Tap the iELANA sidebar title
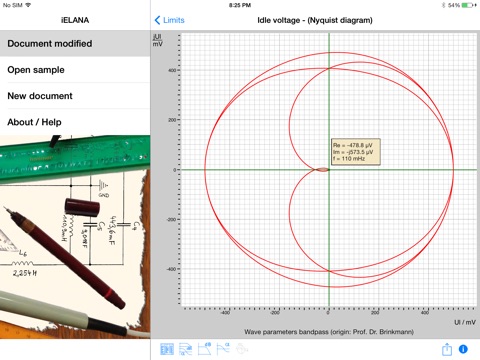Image resolution: width=480 pixels, height=360 pixels. pyautogui.click(x=75, y=20)
